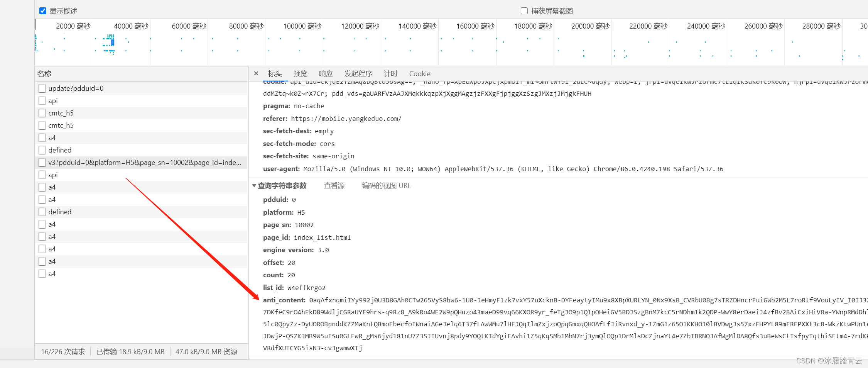Open the 预览 tab
The width and height of the screenshot is (868, 368).
pos(301,73)
